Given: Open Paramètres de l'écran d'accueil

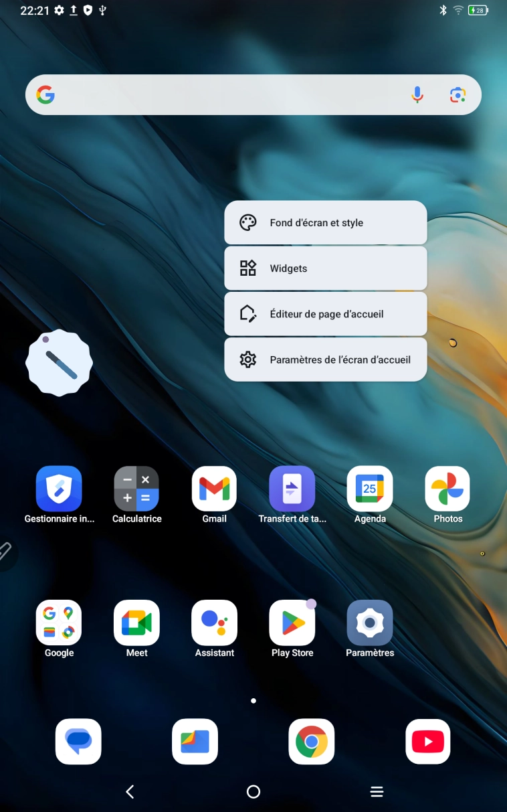Looking at the screenshot, I should pos(325,359).
